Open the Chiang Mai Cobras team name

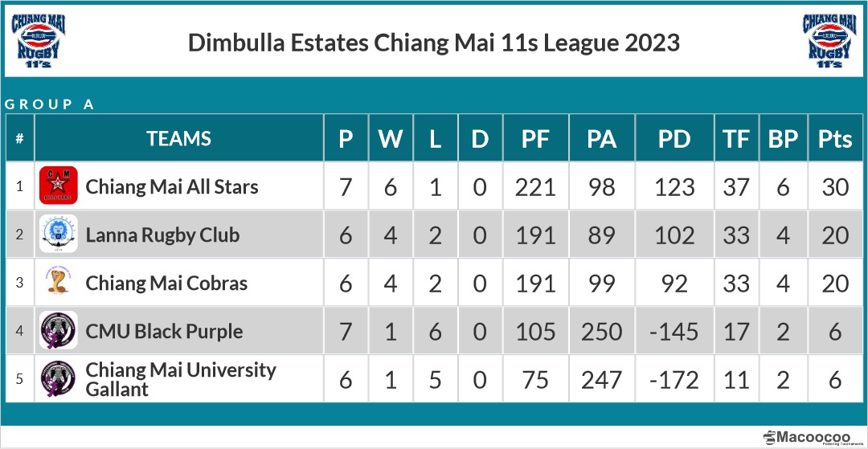(x=166, y=284)
